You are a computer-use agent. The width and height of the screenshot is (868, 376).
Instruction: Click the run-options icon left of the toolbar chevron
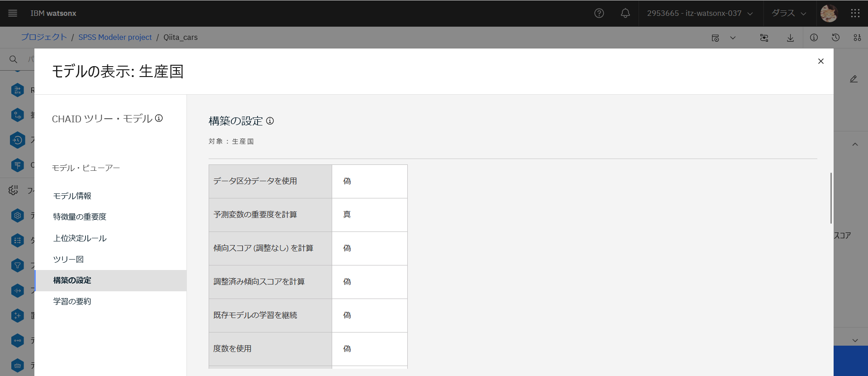click(715, 38)
